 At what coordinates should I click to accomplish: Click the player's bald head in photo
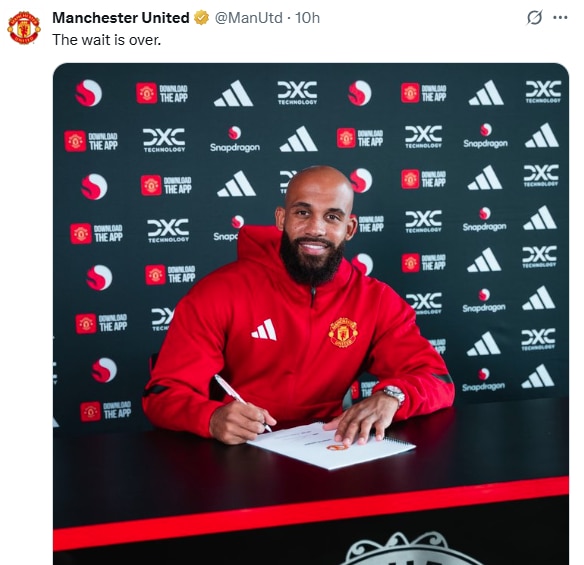(x=319, y=184)
